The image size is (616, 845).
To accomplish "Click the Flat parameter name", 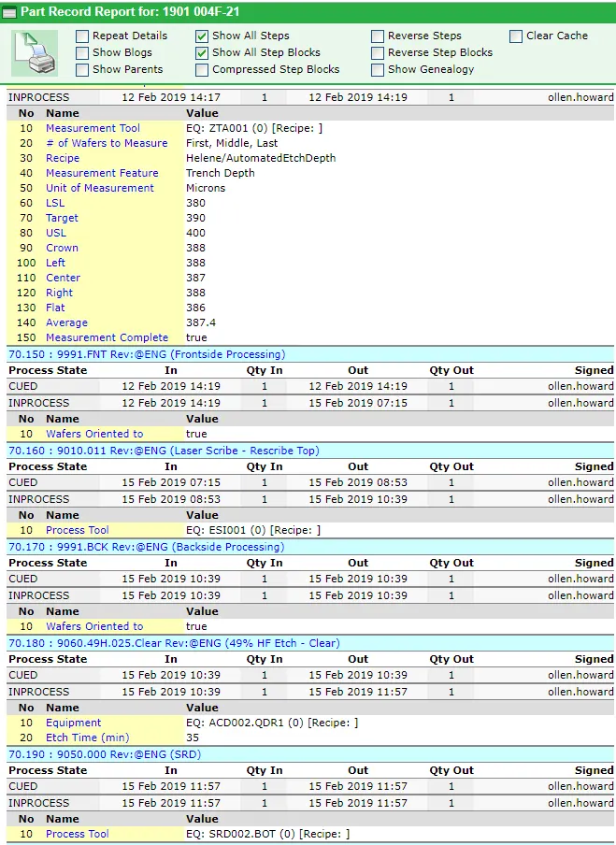I will (x=55, y=308).
